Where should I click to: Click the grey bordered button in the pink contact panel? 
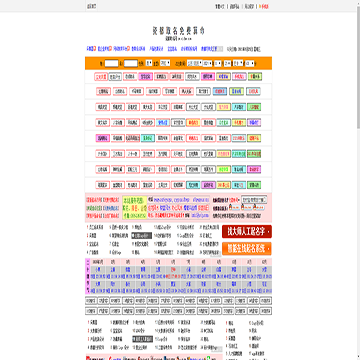point(254,200)
